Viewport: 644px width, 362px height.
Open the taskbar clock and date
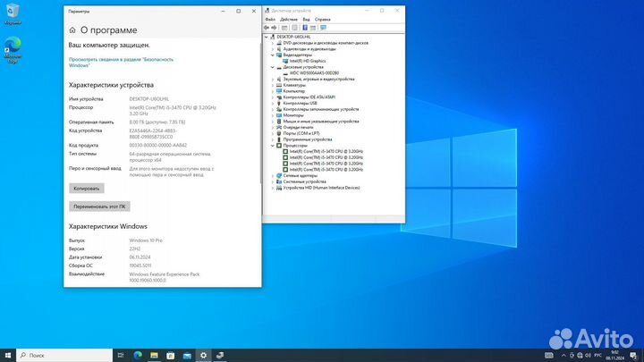[614, 356]
